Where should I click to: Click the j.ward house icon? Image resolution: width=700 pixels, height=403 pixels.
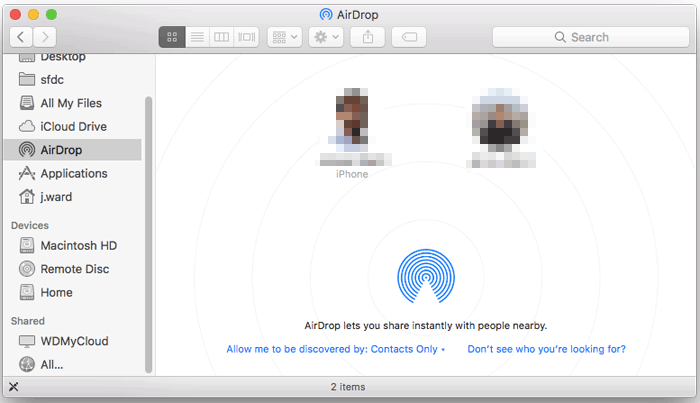click(x=27, y=196)
